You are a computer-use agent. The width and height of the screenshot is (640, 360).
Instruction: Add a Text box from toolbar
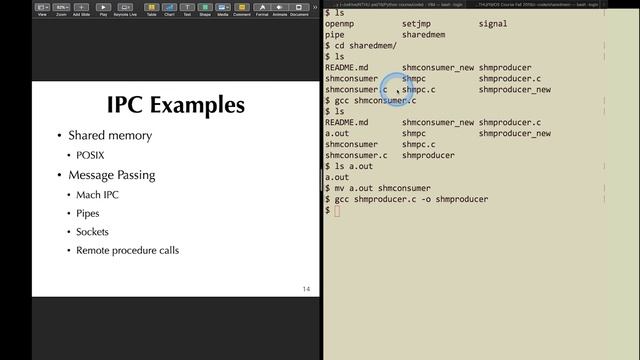pos(187,7)
